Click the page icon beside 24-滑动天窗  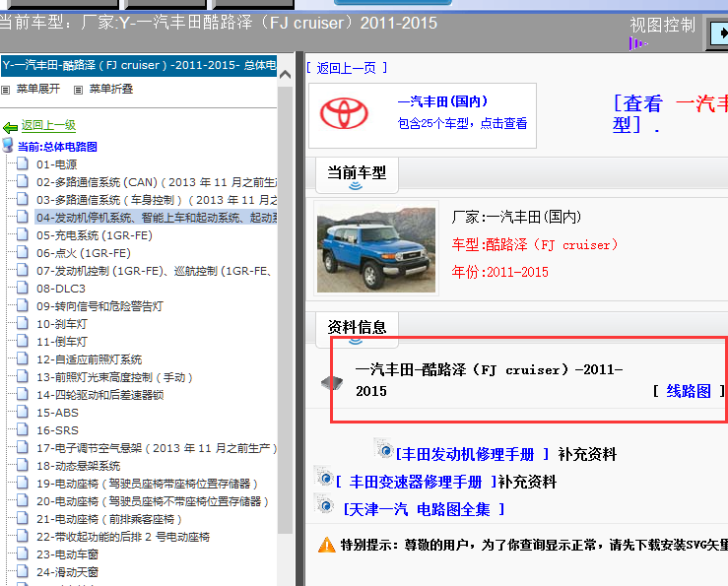(22, 571)
